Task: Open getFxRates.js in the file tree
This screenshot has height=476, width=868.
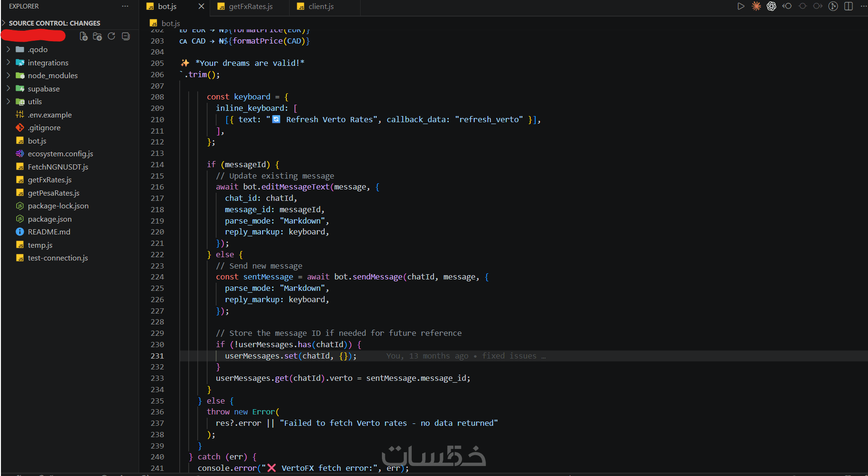Action: (50, 180)
